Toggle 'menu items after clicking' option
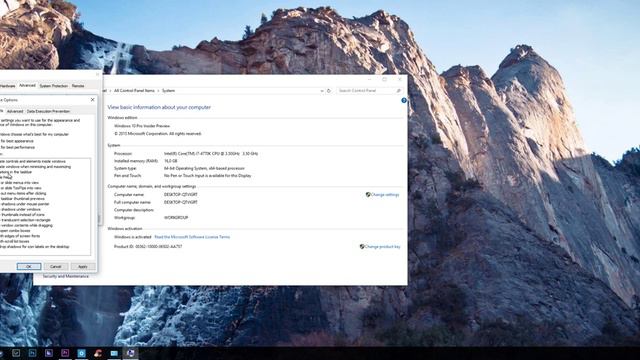 point(23,193)
